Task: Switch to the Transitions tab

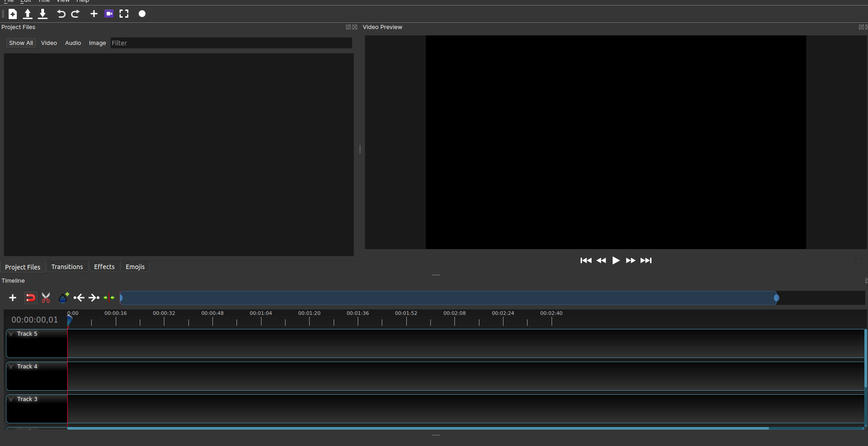Action: point(67,266)
